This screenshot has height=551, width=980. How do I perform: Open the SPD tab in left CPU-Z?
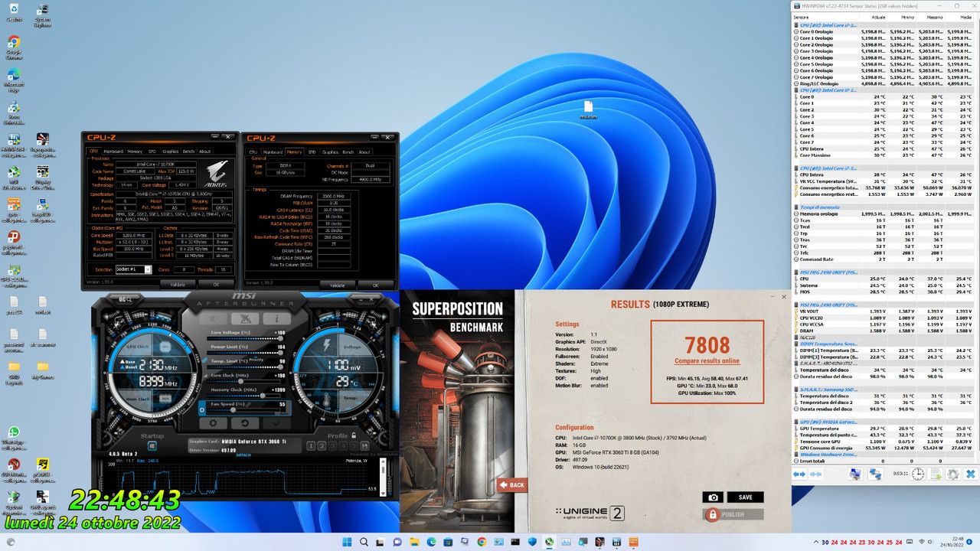pyautogui.click(x=152, y=152)
